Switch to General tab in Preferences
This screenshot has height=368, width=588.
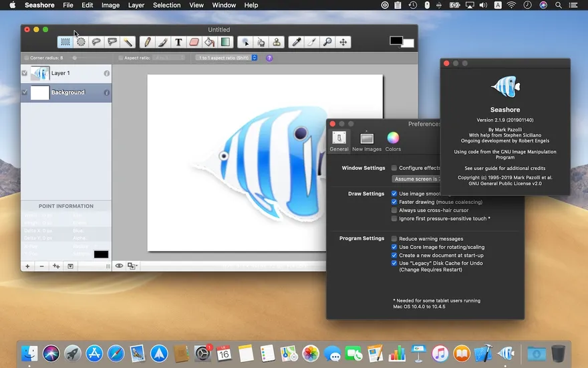coord(339,142)
